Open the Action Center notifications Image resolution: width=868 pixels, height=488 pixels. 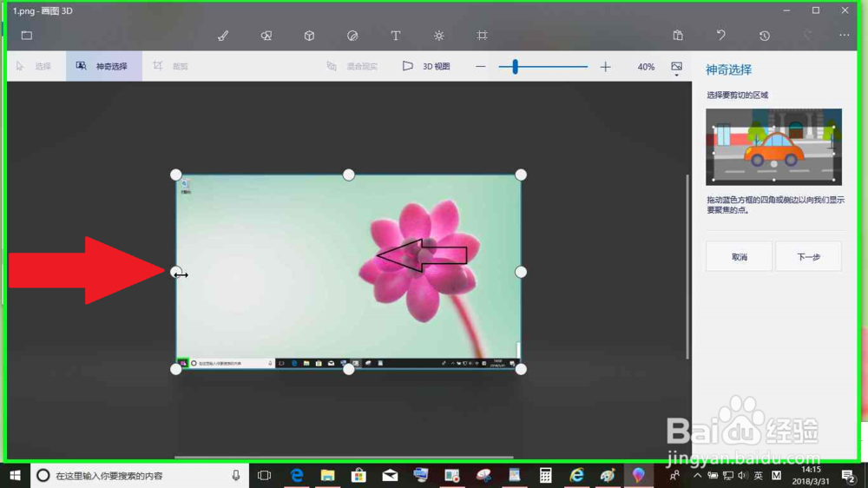[848, 475]
